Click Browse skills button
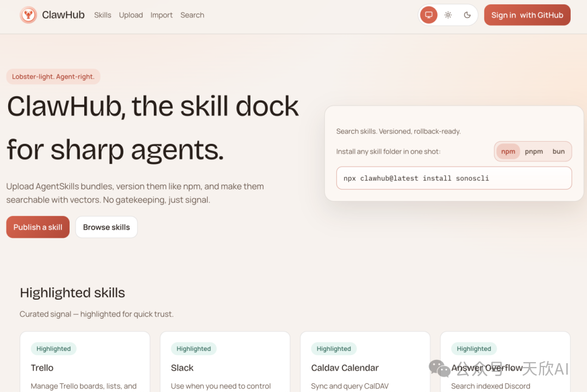 (107, 227)
